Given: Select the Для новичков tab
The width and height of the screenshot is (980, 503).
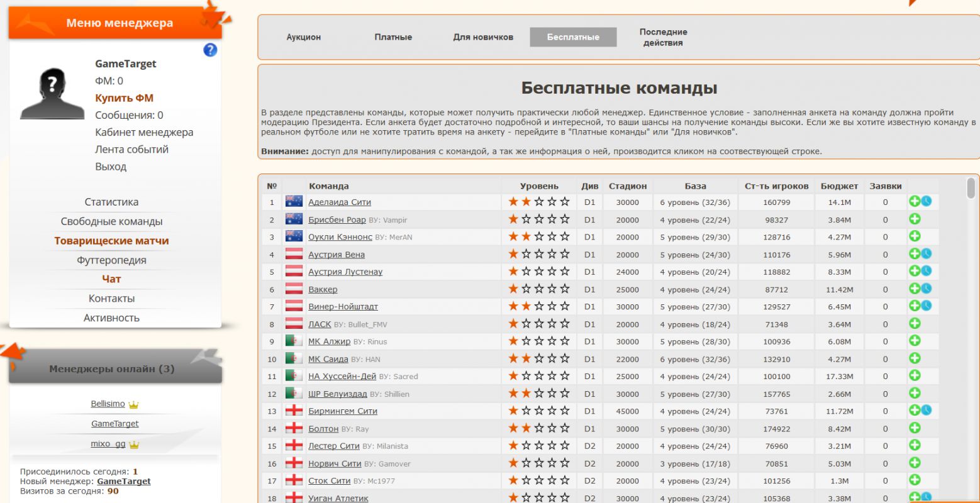Looking at the screenshot, I should coord(483,37).
